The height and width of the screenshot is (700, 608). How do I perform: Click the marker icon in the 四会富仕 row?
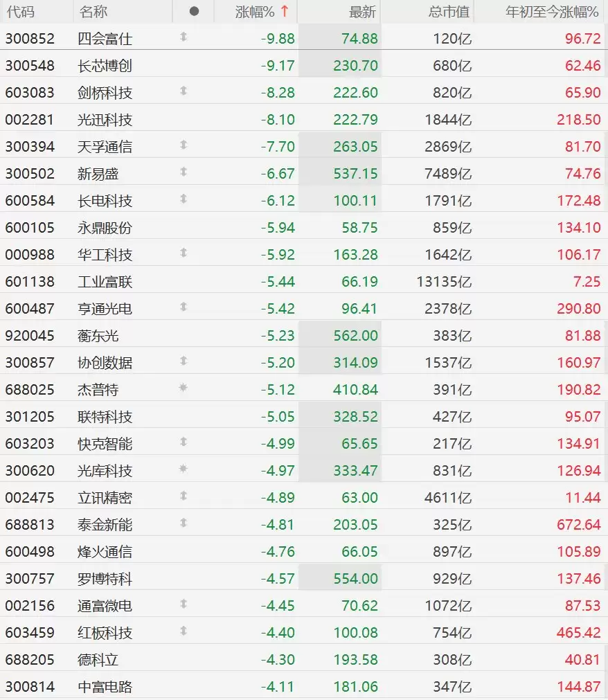184,37
